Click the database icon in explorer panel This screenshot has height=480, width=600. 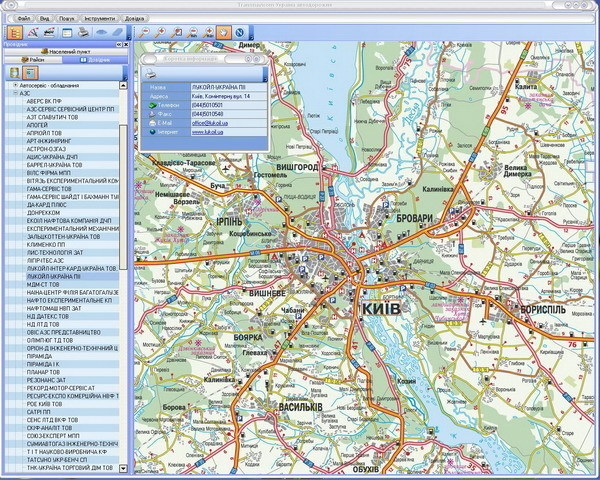[x=15, y=73]
